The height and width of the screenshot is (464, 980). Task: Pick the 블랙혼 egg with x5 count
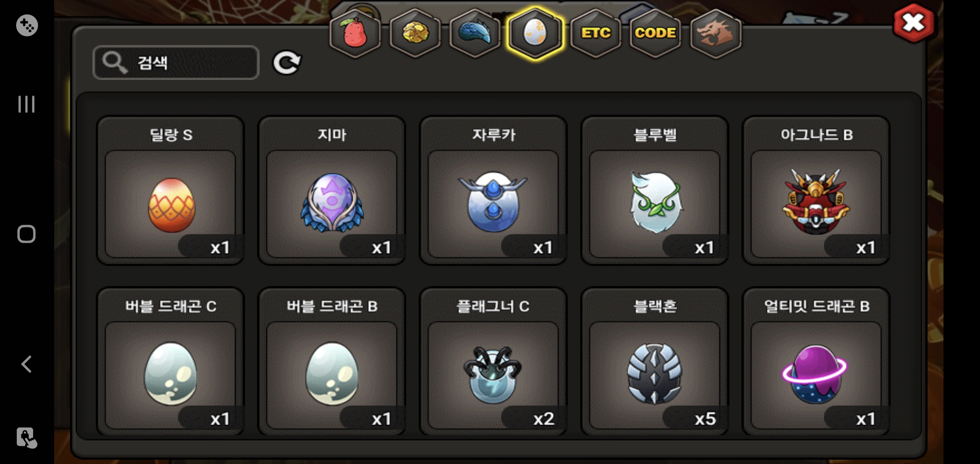tap(655, 362)
